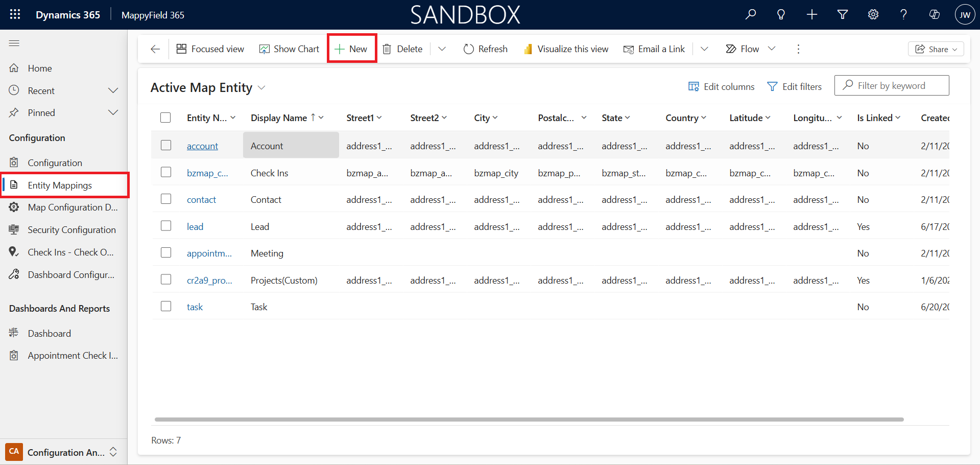Image resolution: width=980 pixels, height=465 pixels.
Task: Open Security Configuration in the sidebar
Action: (71, 230)
